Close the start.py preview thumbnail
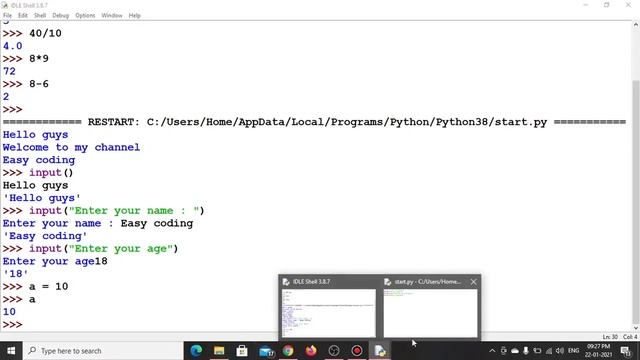 click(473, 282)
